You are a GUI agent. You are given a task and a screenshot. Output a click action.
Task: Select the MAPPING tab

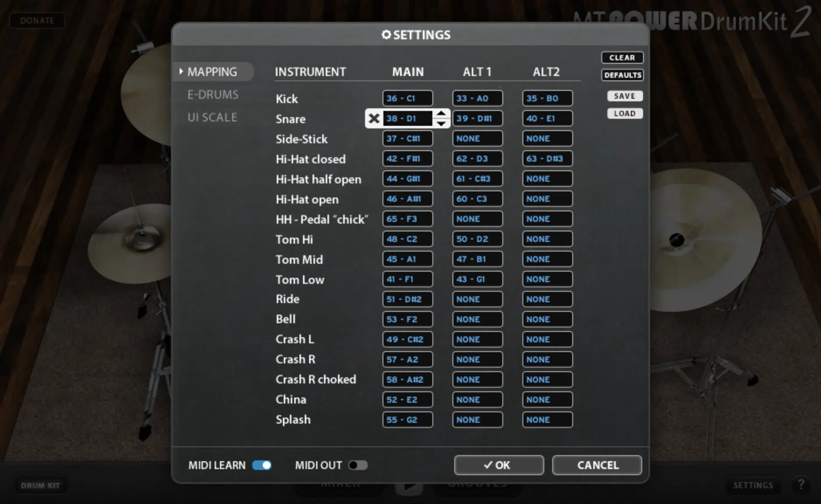[x=212, y=72]
